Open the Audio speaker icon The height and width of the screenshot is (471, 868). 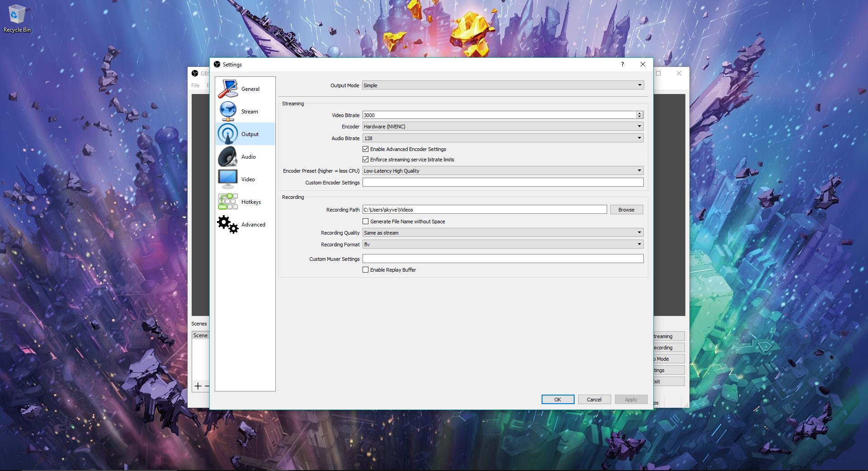click(x=228, y=156)
